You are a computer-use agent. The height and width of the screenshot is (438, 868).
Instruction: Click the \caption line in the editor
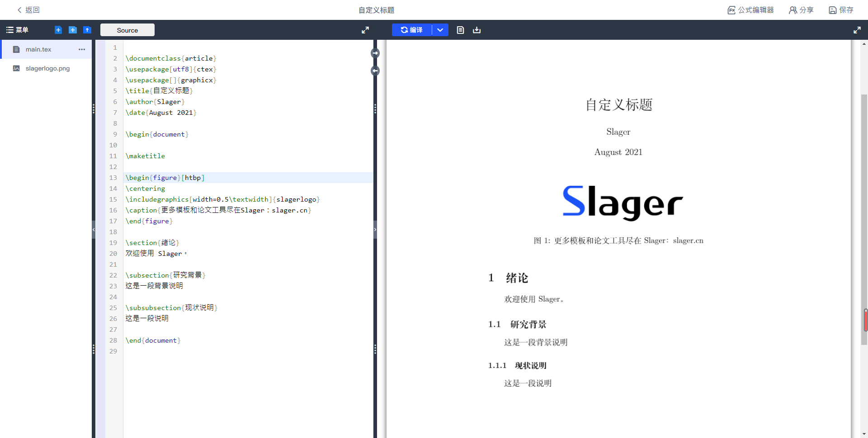[x=218, y=210]
